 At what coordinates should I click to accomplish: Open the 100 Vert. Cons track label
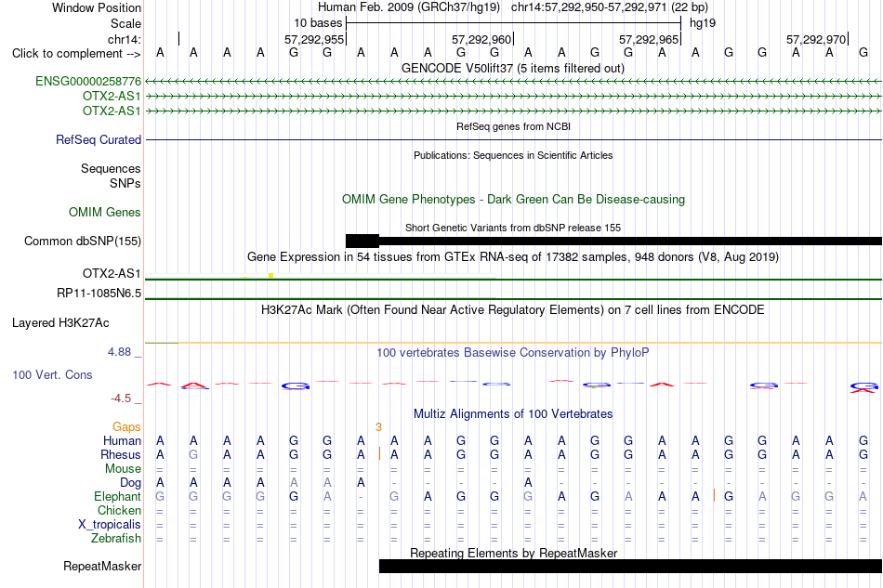[52, 374]
